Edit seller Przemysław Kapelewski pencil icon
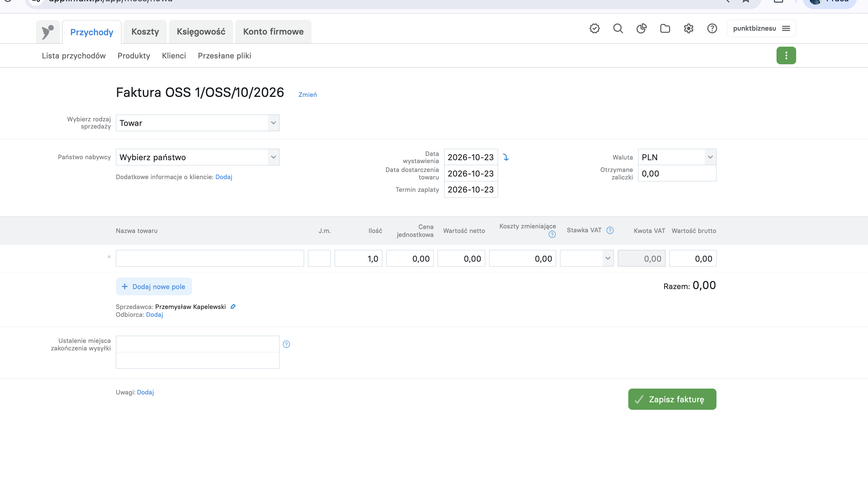The width and height of the screenshot is (868, 477). (233, 307)
